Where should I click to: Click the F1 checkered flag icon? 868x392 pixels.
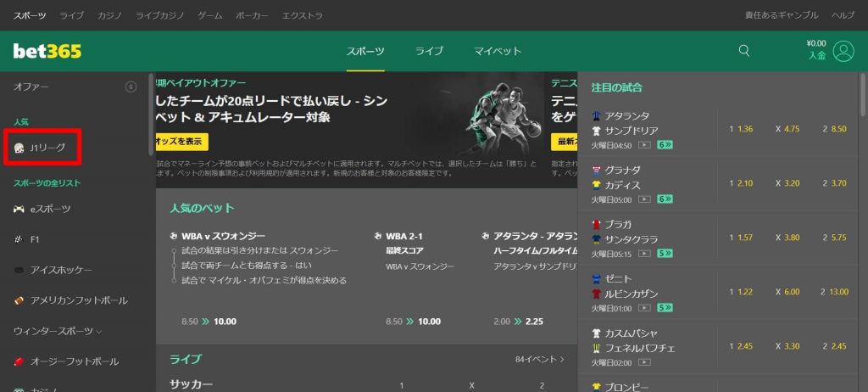[x=18, y=239]
